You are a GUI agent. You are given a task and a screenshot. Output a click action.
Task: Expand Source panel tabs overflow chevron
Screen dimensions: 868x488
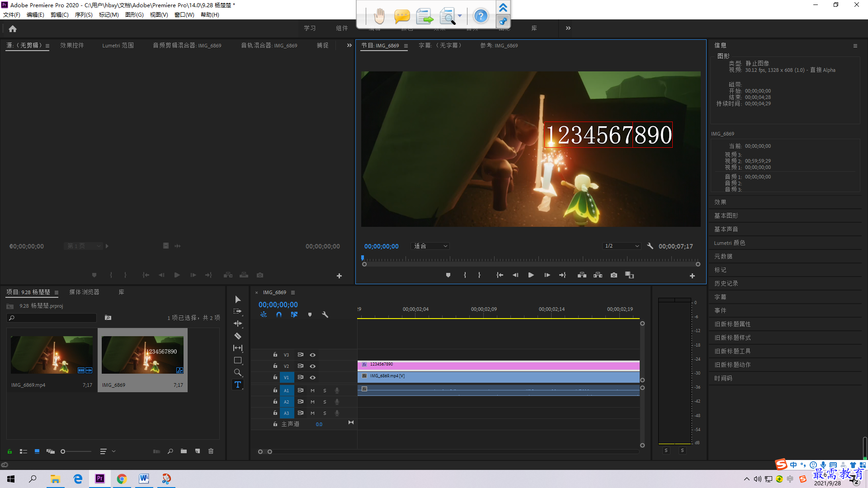(349, 46)
